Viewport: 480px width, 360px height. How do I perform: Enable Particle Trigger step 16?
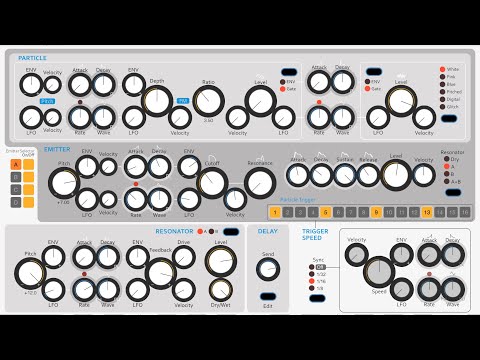tap(465, 212)
